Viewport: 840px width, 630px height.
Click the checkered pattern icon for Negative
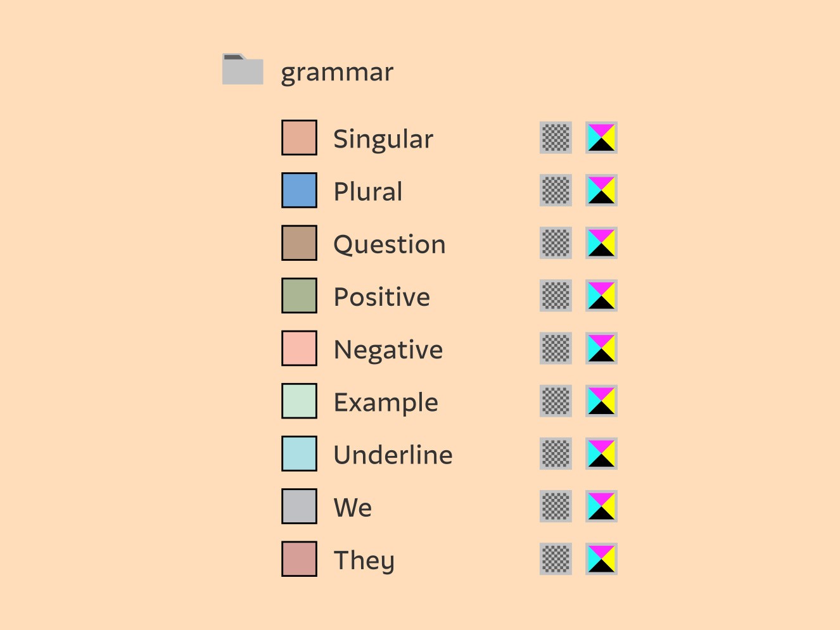556,348
